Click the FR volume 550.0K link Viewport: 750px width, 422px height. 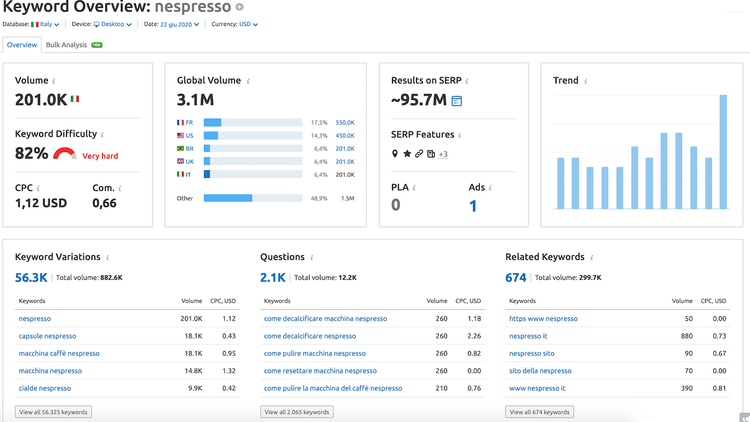[x=345, y=122]
